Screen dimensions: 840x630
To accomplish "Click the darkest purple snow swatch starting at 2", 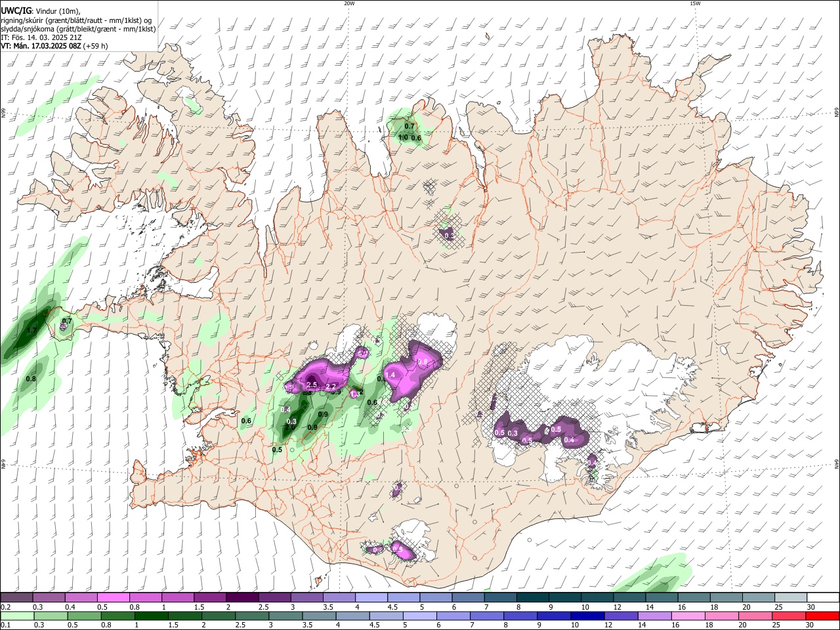I will (242, 597).
